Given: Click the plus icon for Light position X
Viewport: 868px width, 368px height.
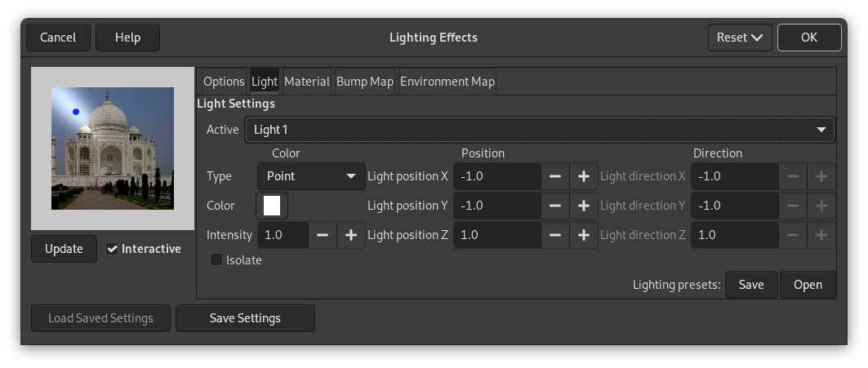Looking at the screenshot, I should pyautogui.click(x=583, y=176).
